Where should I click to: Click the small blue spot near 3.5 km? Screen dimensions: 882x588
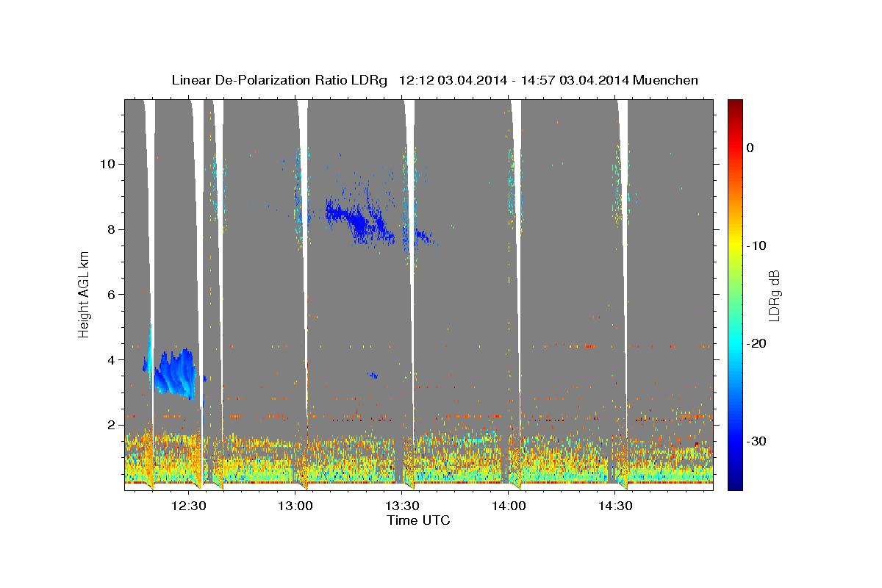pyautogui.click(x=373, y=376)
